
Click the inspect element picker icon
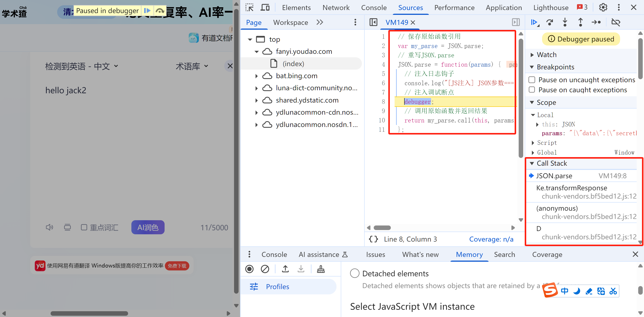pyautogui.click(x=249, y=8)
